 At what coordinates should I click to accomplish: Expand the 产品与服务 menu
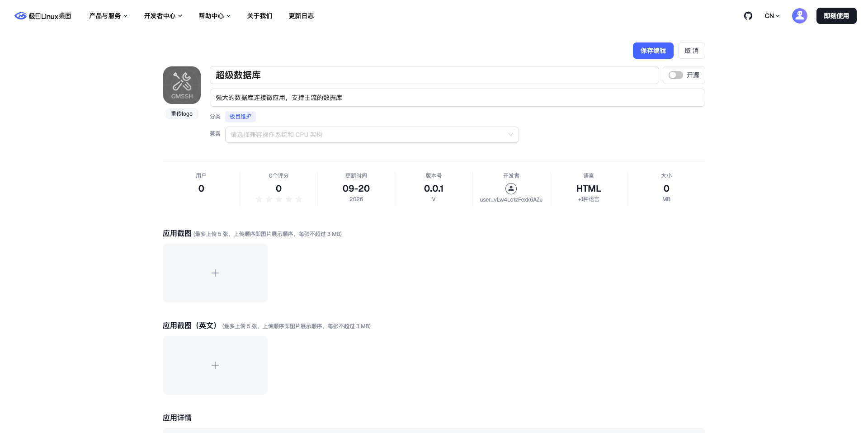108,16
